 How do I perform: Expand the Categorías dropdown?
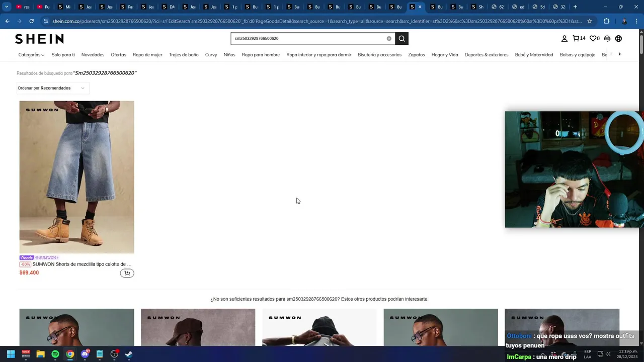pyautogui.click(x=31, y=55)
